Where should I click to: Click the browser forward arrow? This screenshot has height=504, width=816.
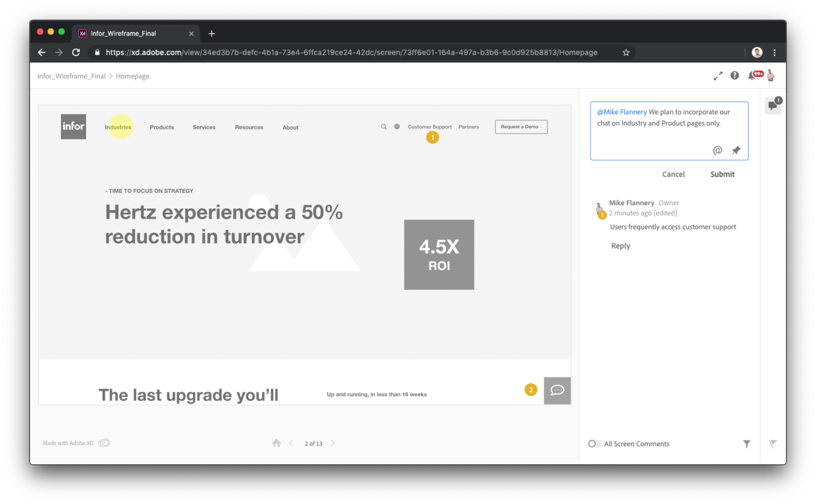coord(59,52)
